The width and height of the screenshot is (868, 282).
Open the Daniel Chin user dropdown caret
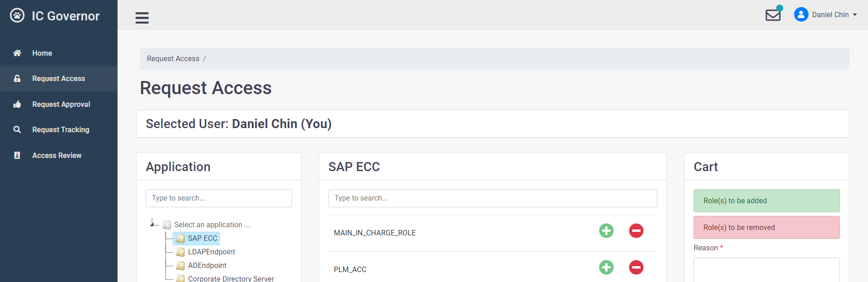click(855, 15)
